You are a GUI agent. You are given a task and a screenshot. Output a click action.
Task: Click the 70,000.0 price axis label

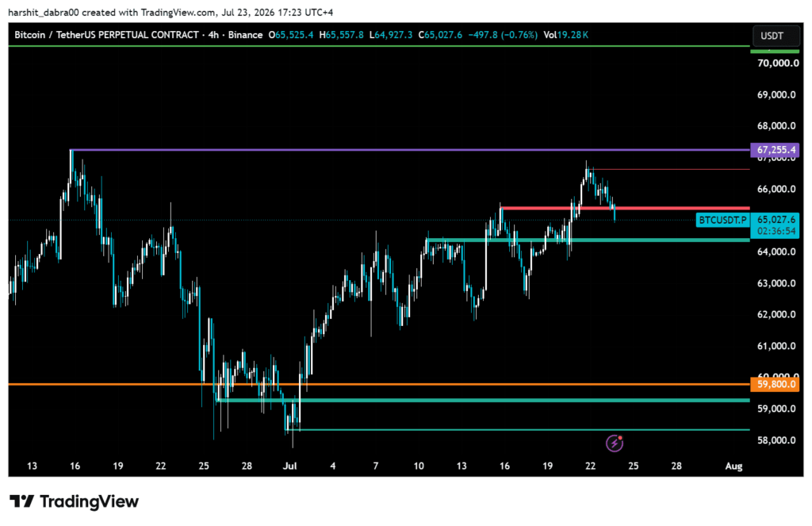(777, 63)
